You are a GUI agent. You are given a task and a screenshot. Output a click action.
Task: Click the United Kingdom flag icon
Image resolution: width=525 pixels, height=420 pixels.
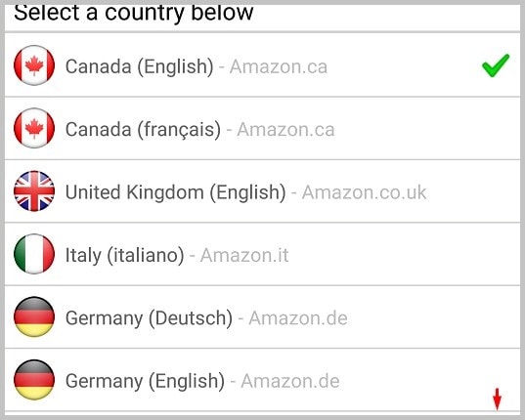click(x=34, y=191)
